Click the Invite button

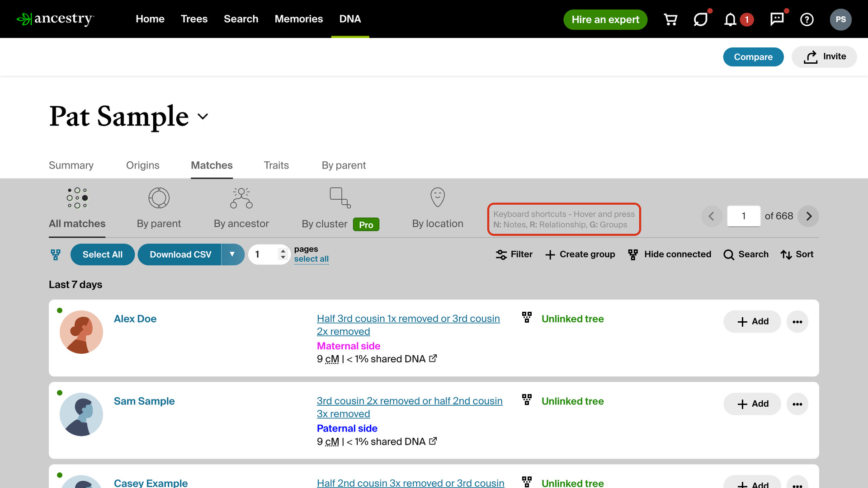[824, 56]
